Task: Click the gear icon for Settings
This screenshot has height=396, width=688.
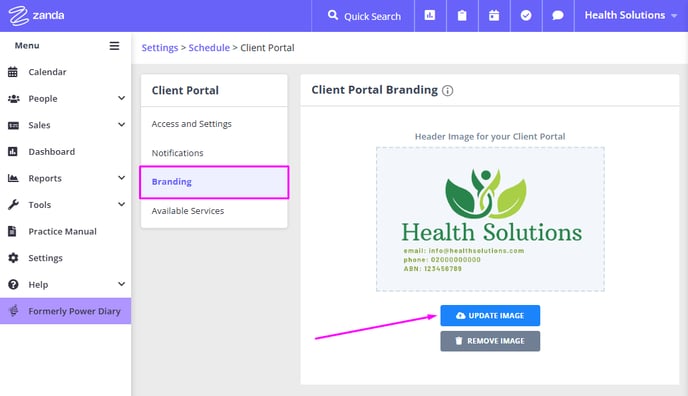Action: tap(13, 258)
